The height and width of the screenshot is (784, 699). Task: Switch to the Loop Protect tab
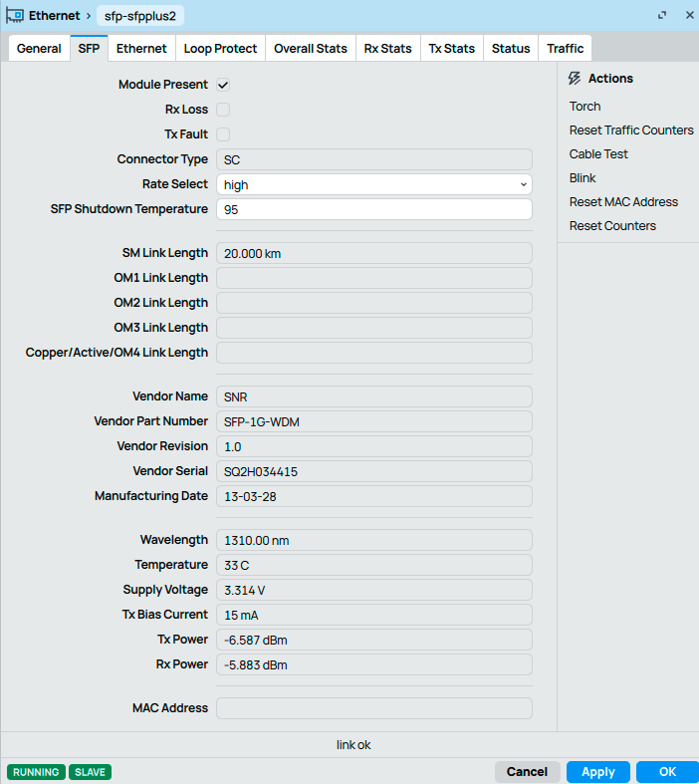tap(220, 49)
